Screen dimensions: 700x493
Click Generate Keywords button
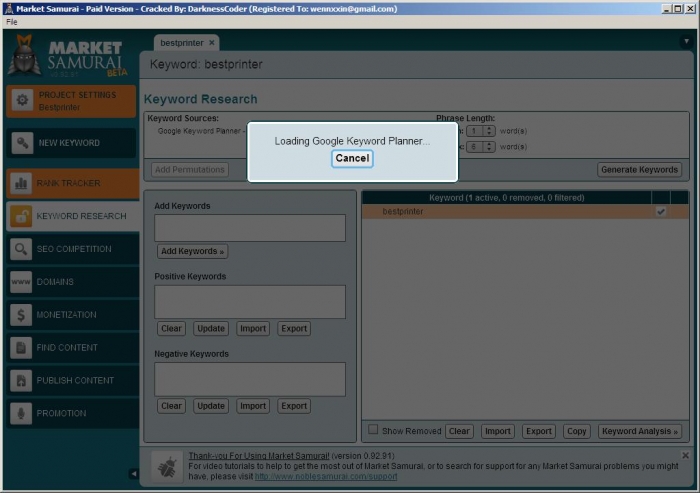639,170
